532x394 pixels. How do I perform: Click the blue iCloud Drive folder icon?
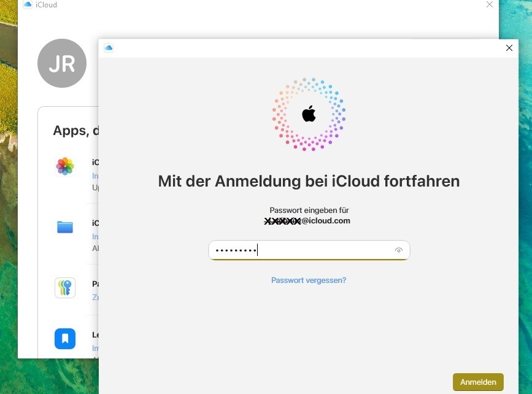[65, 227]
